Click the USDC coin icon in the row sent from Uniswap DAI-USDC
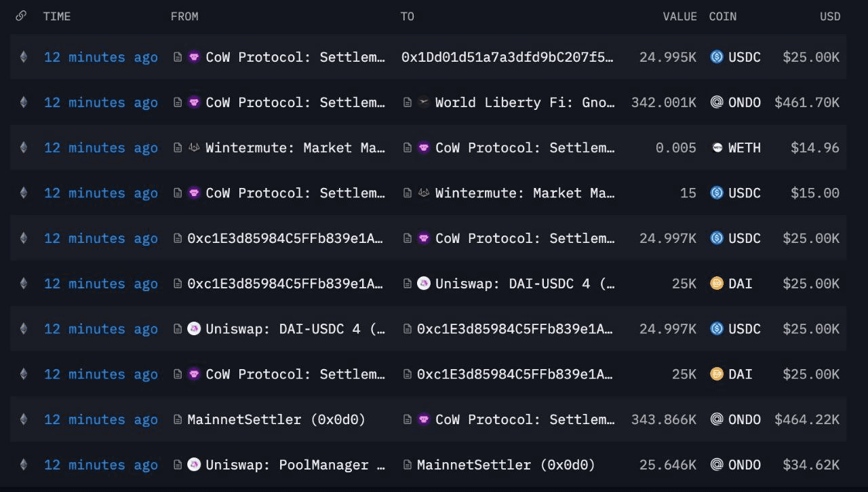The width and height of the screenshot is (868, 492). (x=717, y=328)
